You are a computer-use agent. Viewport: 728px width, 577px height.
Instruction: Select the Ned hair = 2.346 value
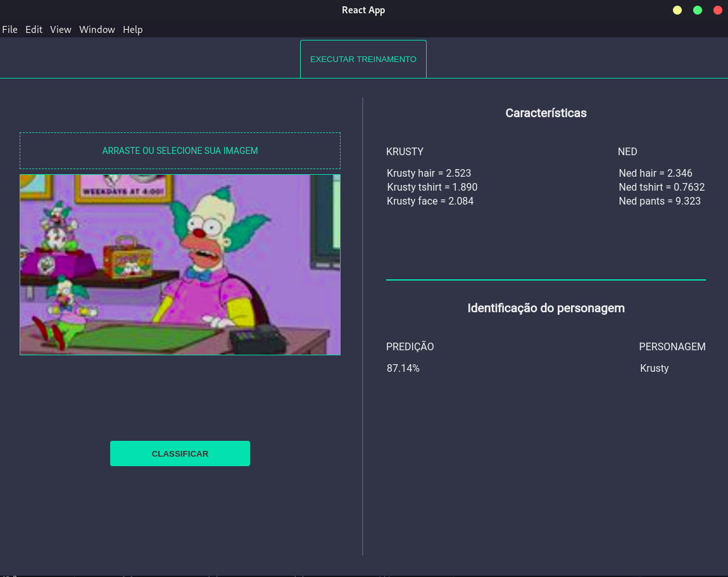click(x=656, y=174)
